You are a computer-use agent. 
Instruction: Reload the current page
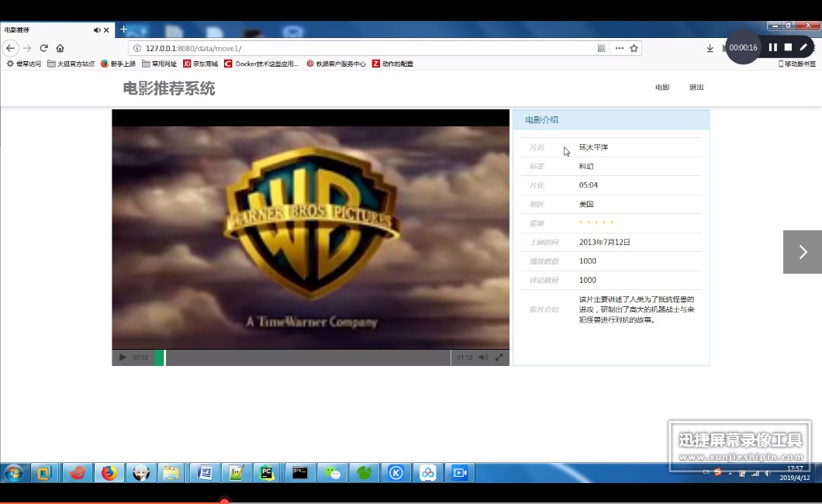(44, 48)
